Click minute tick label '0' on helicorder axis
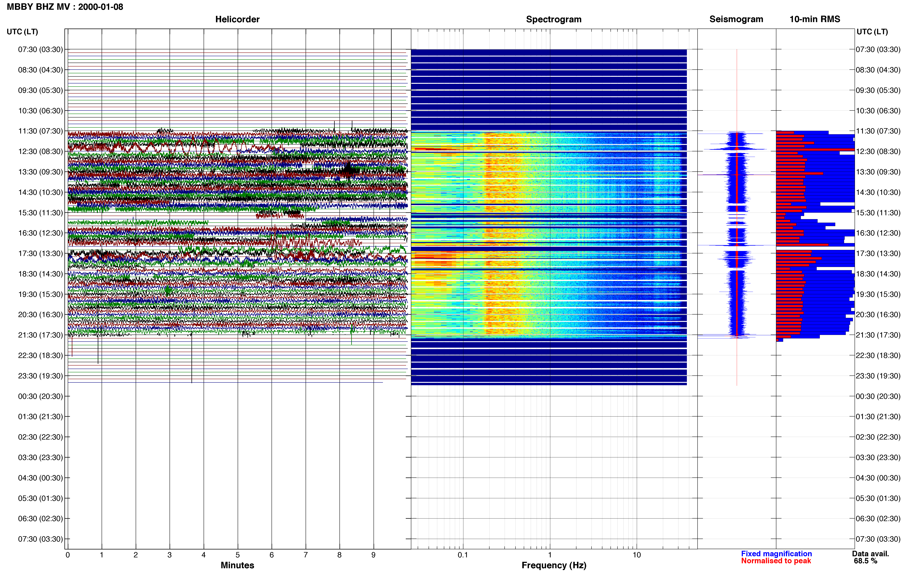924x578 pixels. (x=68, y=555)
